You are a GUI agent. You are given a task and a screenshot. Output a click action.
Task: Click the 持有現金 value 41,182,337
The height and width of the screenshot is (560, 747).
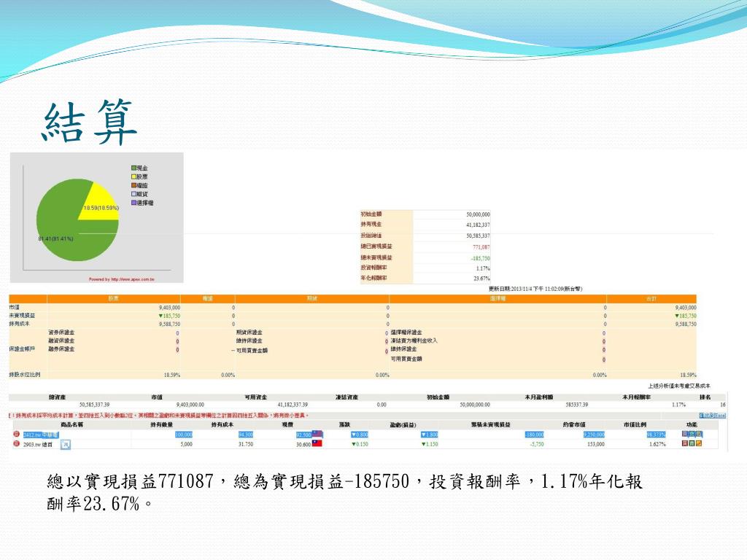[478, 225]
